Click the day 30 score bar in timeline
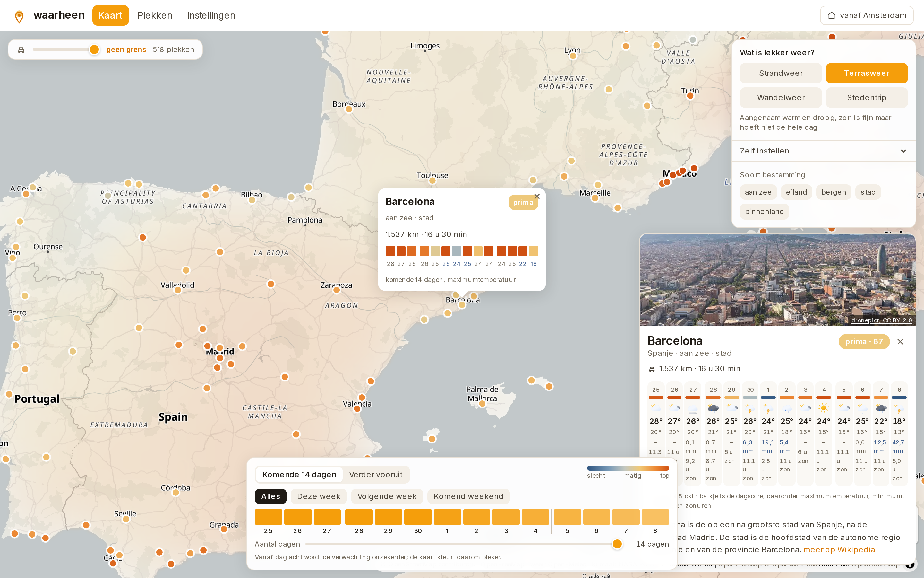The height and width of the screenshot is (578, 924). point(418,517)
